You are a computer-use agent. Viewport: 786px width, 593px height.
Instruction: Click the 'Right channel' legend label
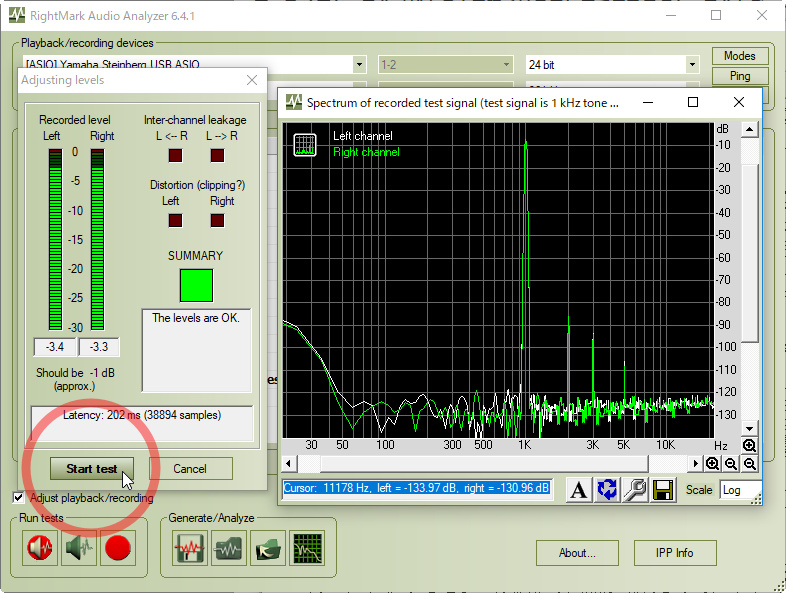pyautogui.click(x=366, y=152)
